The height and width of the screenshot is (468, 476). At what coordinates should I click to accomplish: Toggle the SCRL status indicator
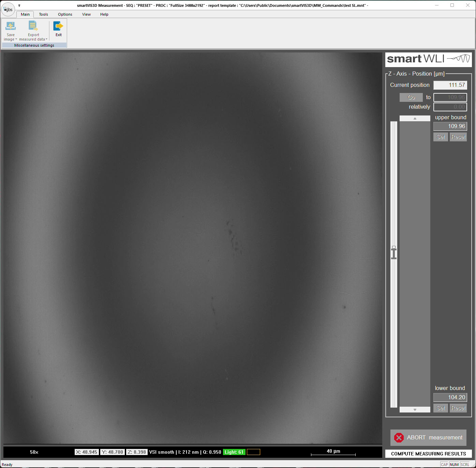[x=465, y=464]
